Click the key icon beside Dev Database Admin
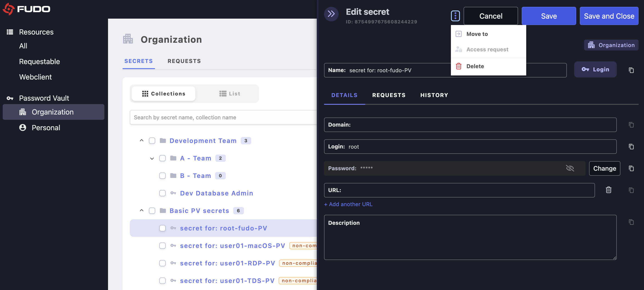The height and width of the screenshot is (290, 644). tap(173, 193)
